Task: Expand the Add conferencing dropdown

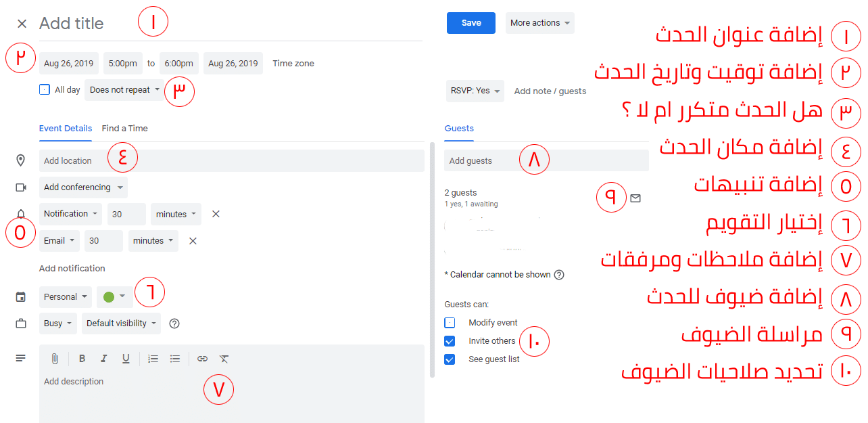Action: (x=83, y=187)
